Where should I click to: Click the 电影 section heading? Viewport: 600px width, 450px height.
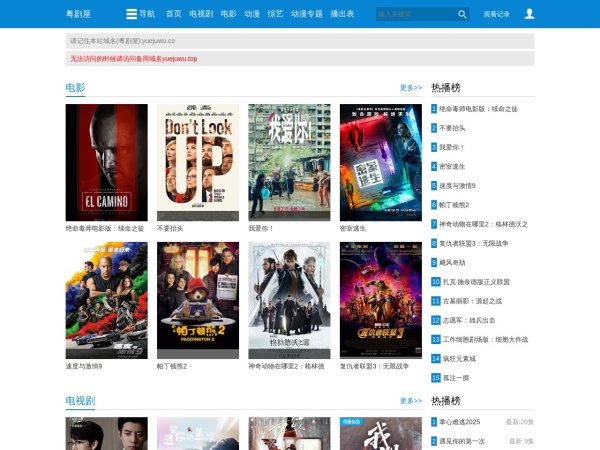75,88
